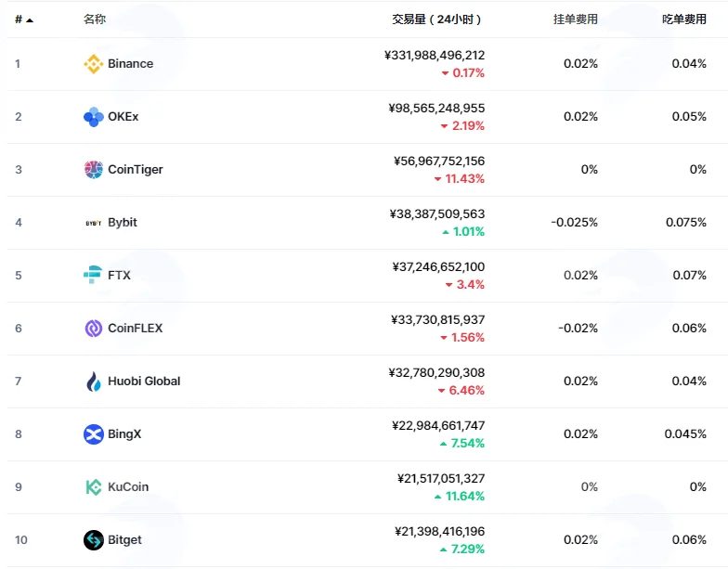Click the Bitget black logo icon

click(x=93, y=540)
